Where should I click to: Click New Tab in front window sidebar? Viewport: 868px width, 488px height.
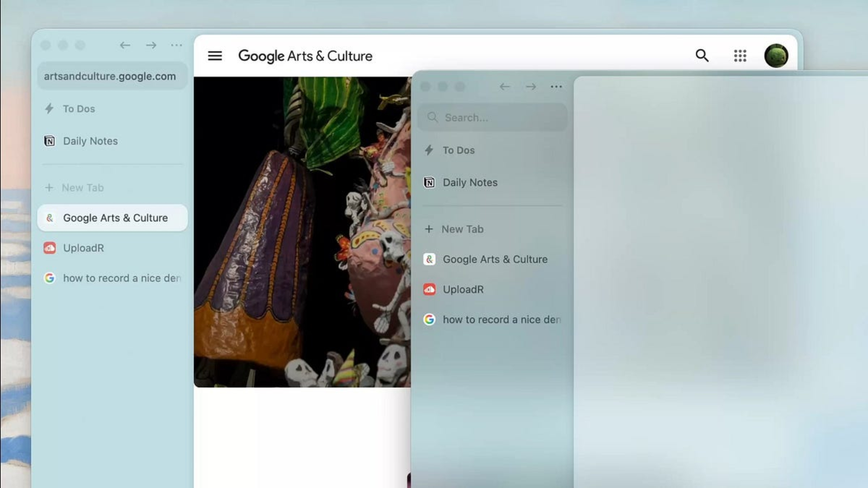click(462, 229)
